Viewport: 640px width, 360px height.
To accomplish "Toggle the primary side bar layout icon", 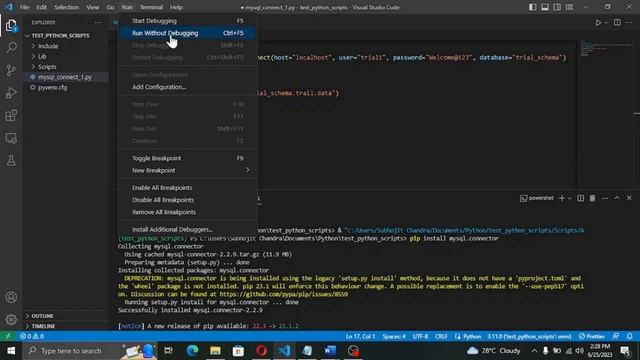I will [533, 7].
